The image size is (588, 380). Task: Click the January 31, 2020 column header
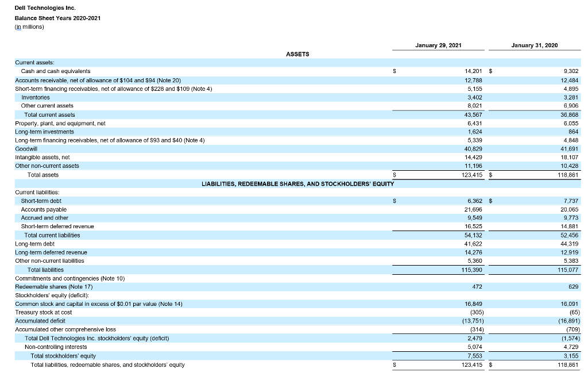534,45
